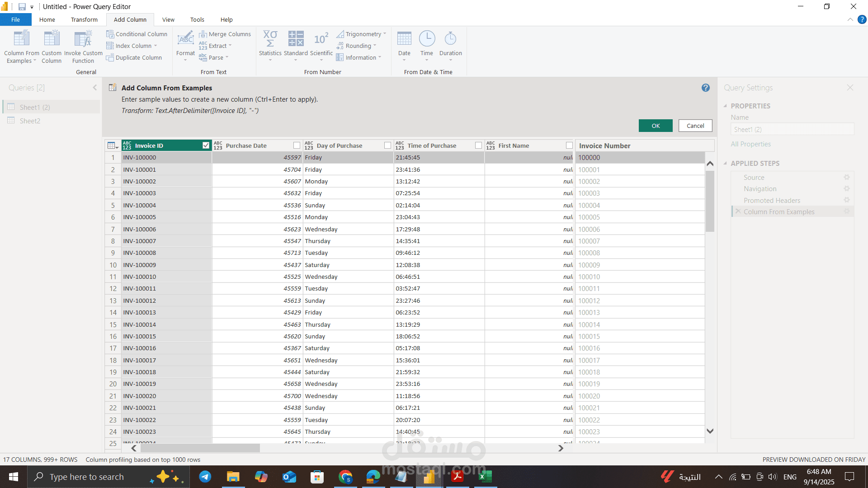Expand the Index Column dropdown
This screenshot has height=488, width=868.
[156, 46]
